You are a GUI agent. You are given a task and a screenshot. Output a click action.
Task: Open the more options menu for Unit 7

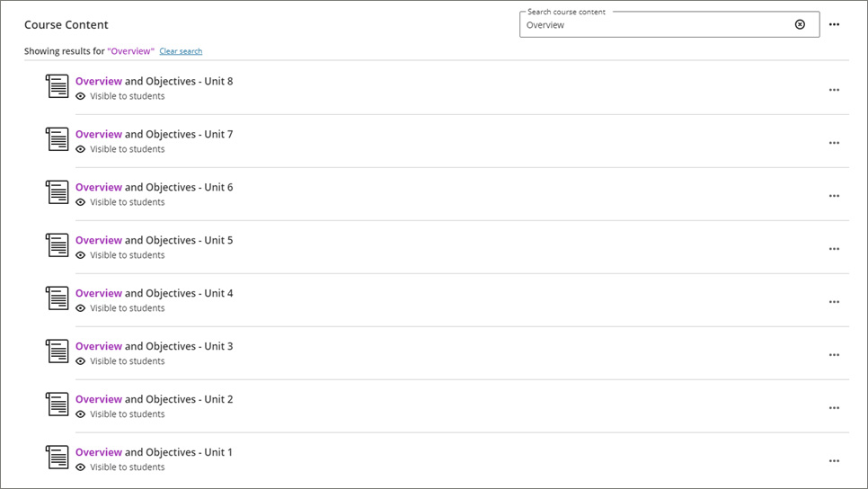point(834,143)
